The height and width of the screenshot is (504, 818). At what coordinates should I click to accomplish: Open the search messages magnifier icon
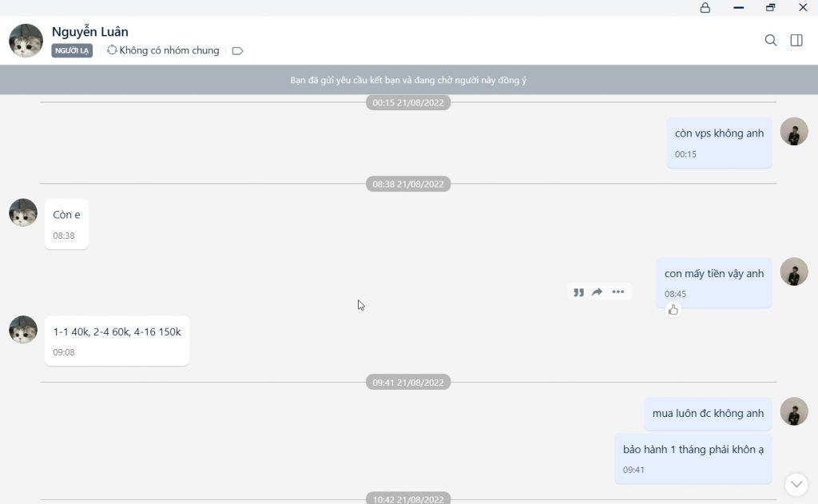pyautogui.click(x=771, y=40)
